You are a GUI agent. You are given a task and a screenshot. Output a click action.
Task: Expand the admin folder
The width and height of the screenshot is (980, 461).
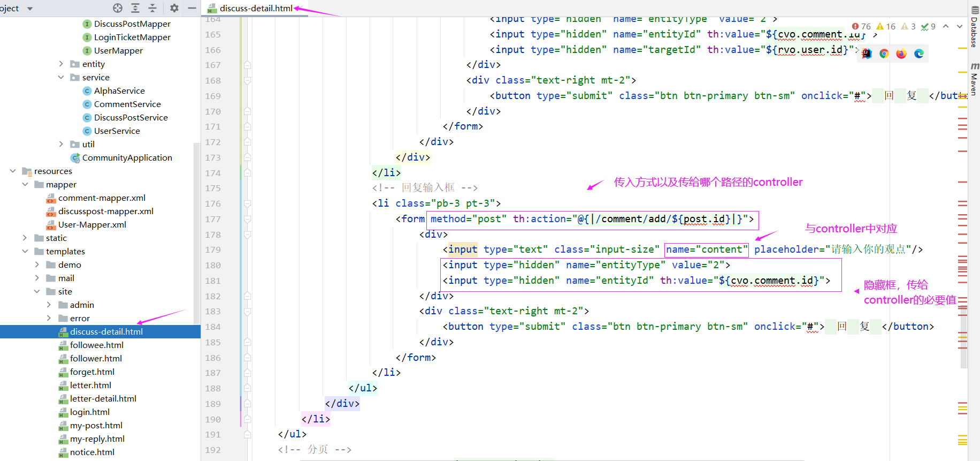[x=49, y=305]
